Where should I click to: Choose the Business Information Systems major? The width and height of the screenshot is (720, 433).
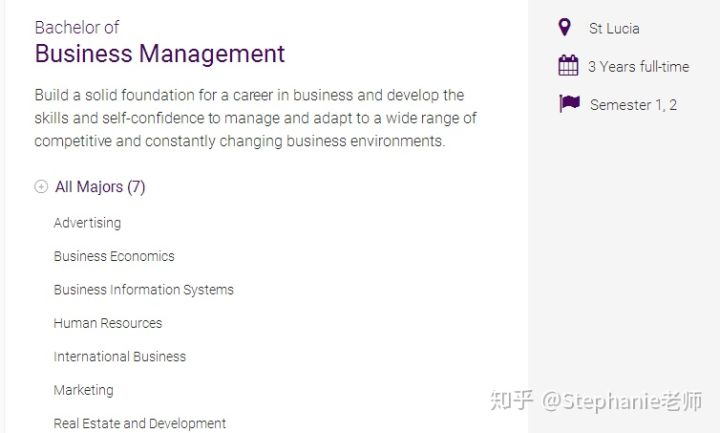pyautogui.click(x=144, y=290)
